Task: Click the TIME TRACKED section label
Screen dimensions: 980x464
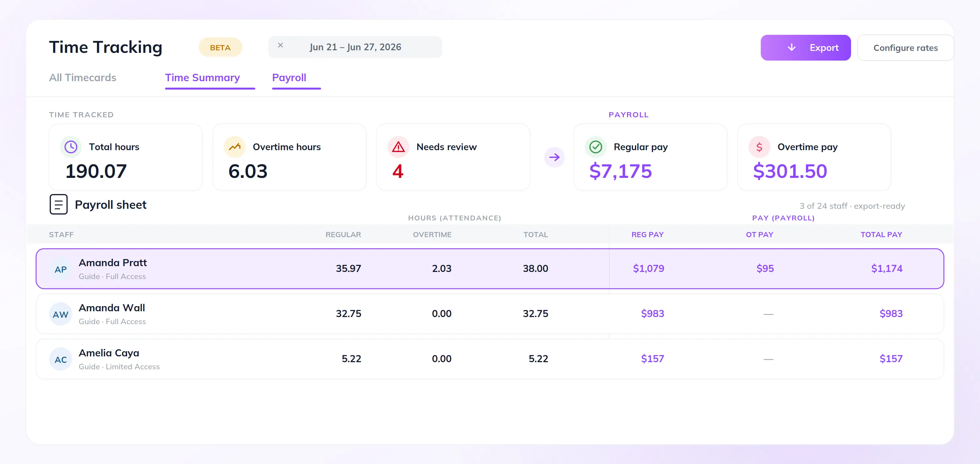Action: pyautogui.click(x=82, y=115)
